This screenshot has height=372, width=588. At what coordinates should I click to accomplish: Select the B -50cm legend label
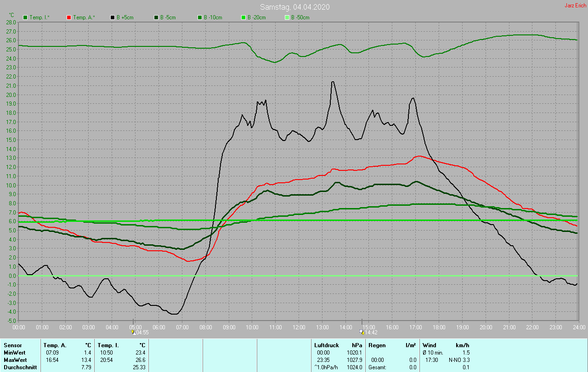click(302, 17)
